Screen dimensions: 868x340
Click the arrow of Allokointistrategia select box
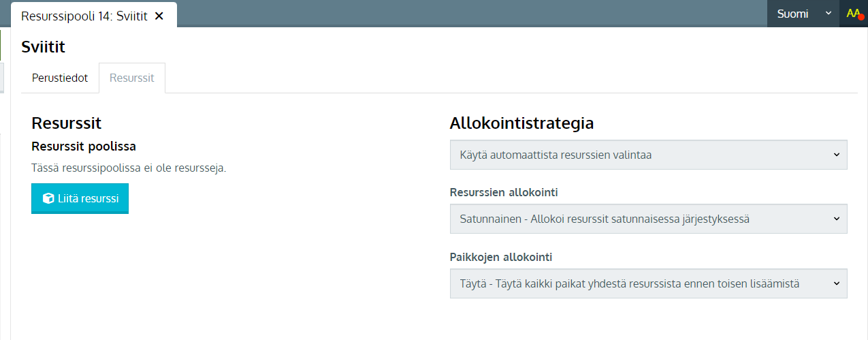[x=837, y=155]
